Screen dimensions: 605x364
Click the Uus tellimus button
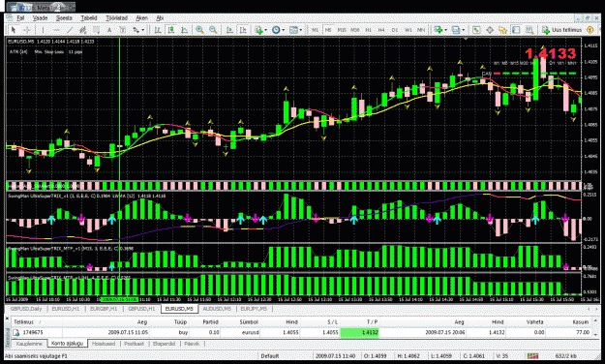click(562, 30)
